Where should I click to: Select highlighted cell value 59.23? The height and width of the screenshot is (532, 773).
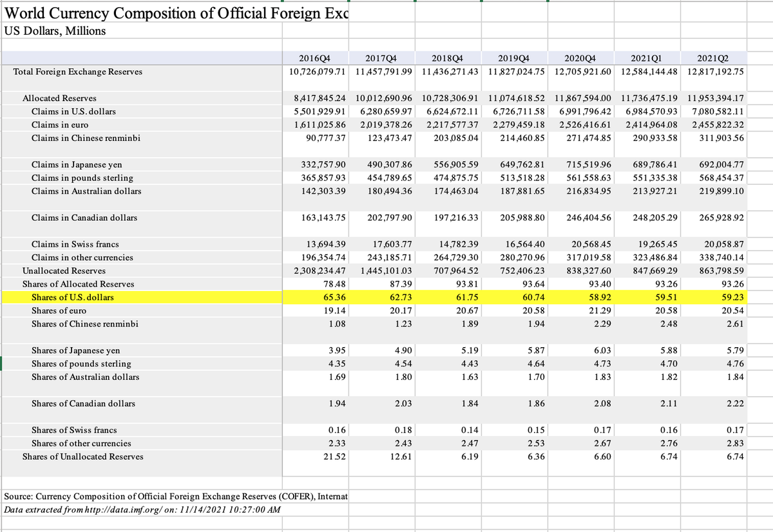point(734,298)
